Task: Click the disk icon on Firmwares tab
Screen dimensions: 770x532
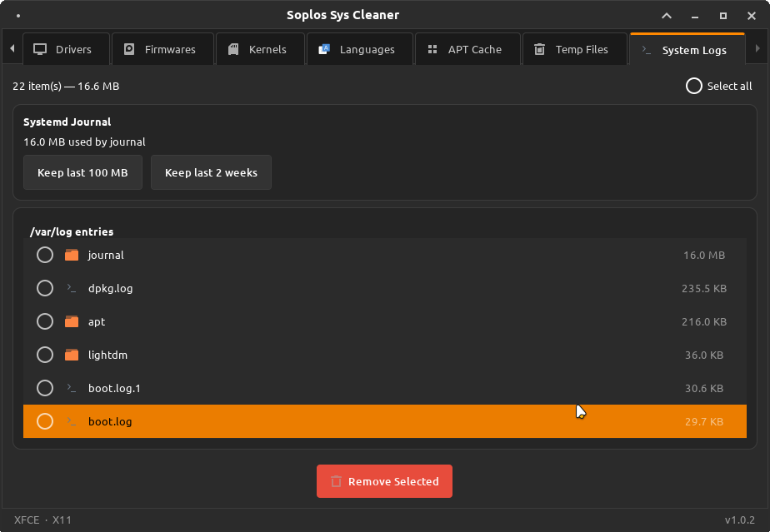Action: (x=128, y=49)
